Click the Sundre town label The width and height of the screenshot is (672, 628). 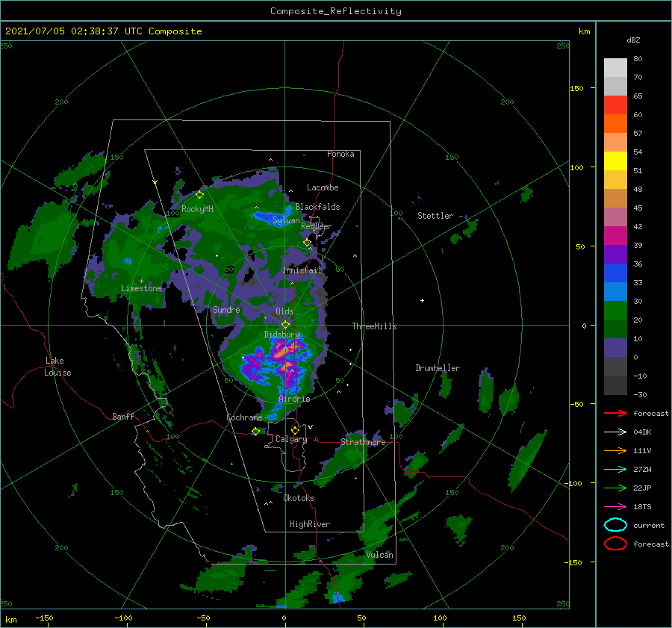[x=226, y=309]
